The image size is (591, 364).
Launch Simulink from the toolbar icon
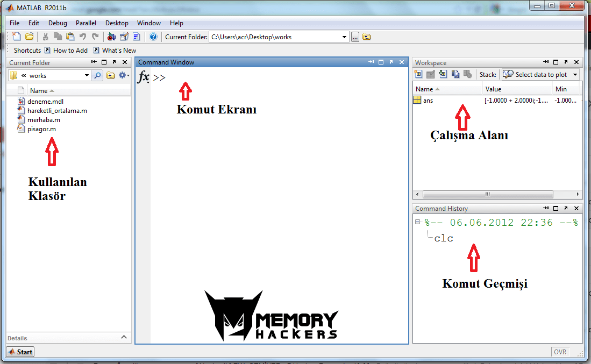[x=111, y=37]
